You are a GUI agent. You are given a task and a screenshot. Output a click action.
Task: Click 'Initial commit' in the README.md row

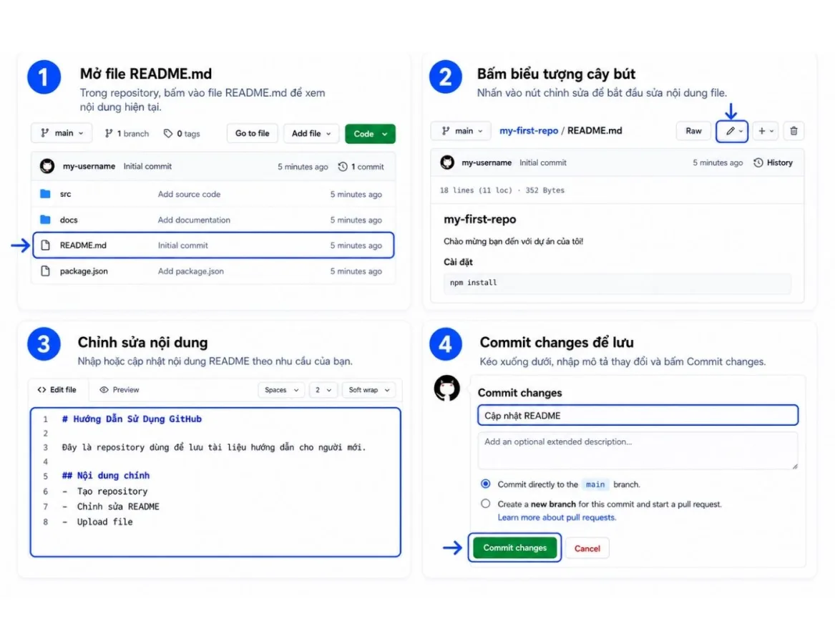[x=182, y=245]
